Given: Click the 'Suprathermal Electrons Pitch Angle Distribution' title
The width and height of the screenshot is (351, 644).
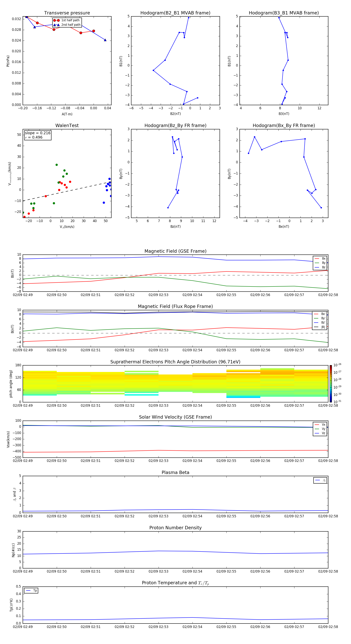Looking at the screenshot, I should [x=175, y=362].
